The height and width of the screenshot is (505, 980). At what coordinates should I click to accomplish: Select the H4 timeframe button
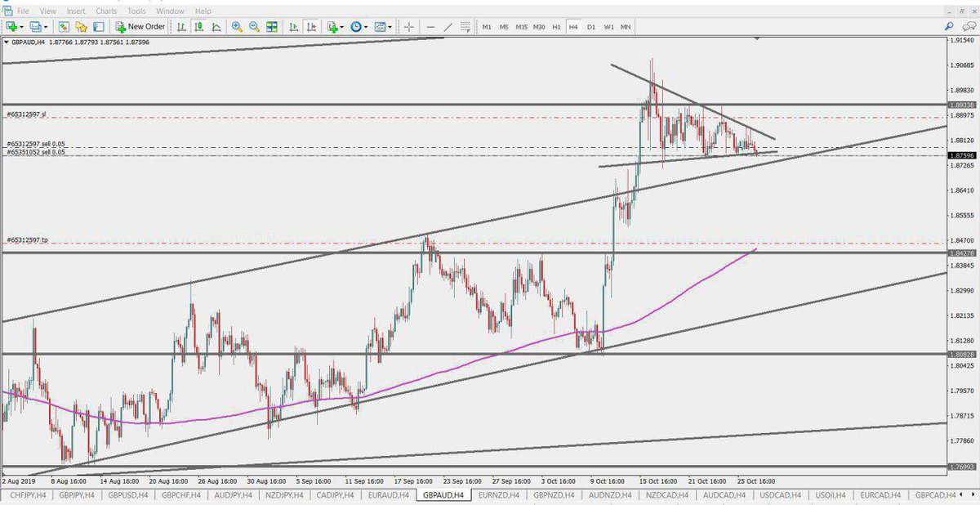pos(573,27)
